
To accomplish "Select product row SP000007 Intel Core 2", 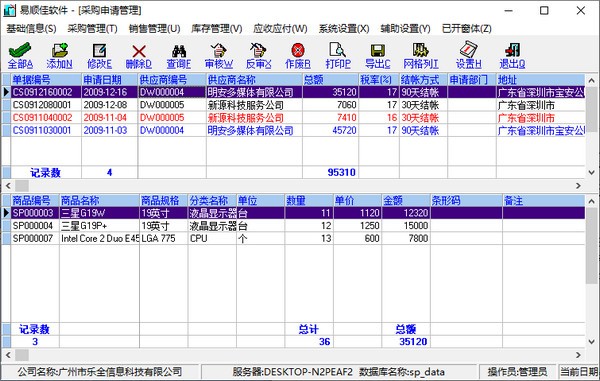I will coord(293,238).
